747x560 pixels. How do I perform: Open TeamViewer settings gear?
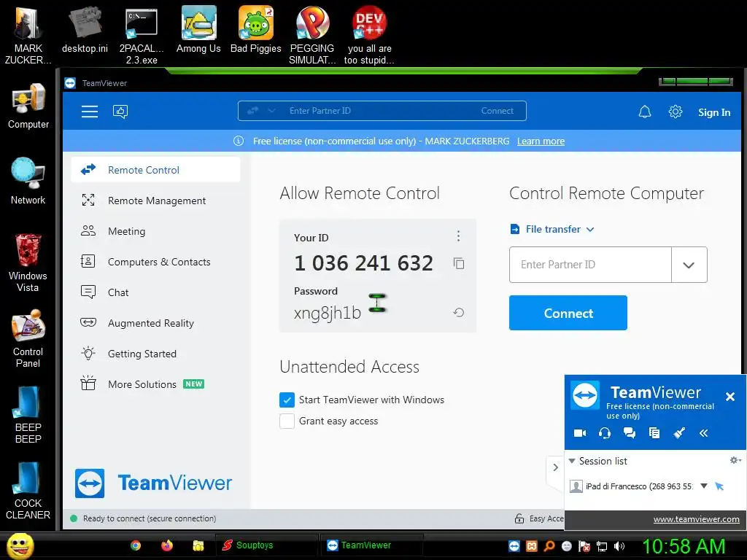(675, 112)
